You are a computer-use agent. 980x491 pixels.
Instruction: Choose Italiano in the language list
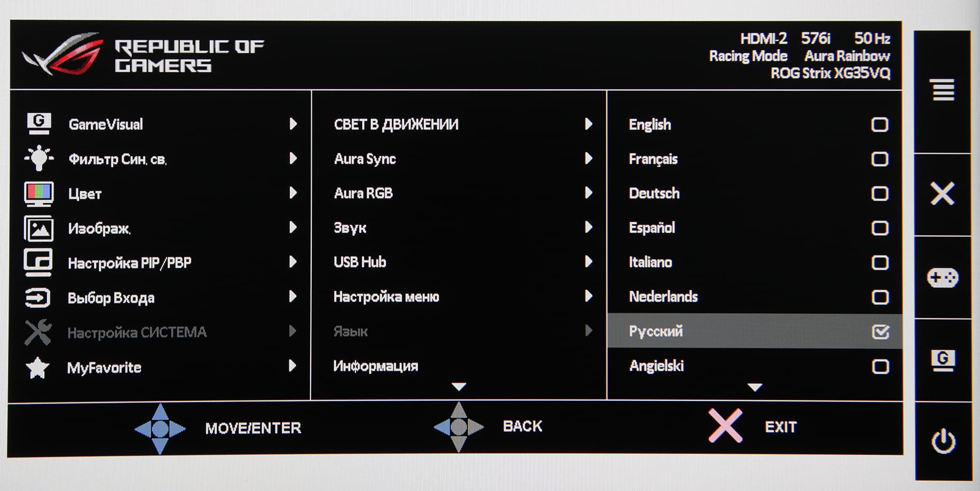coord(650,262)
